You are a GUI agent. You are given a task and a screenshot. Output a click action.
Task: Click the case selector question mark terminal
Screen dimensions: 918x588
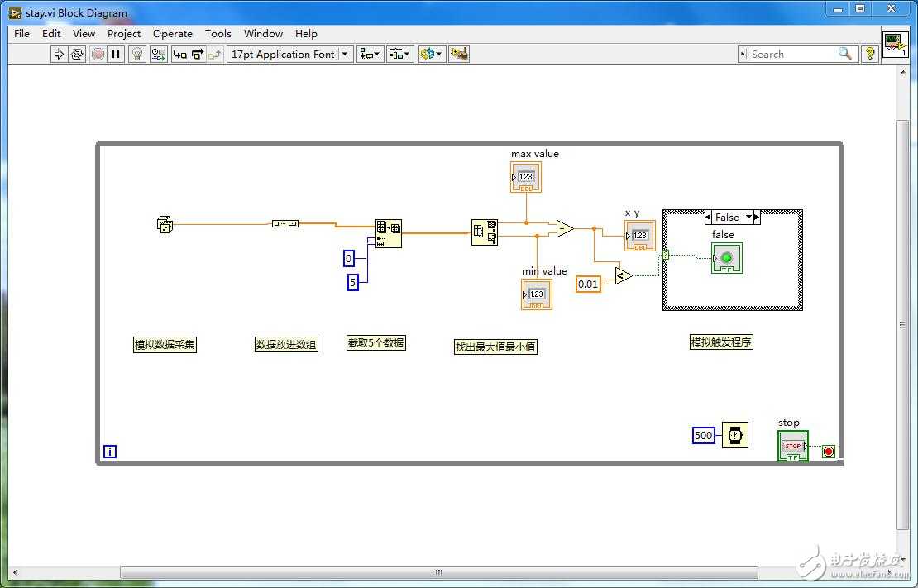coord(666,256)
